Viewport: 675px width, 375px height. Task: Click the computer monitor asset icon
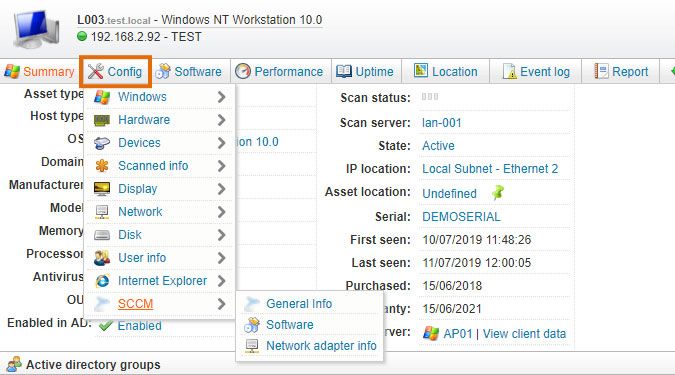click(36, 28)
